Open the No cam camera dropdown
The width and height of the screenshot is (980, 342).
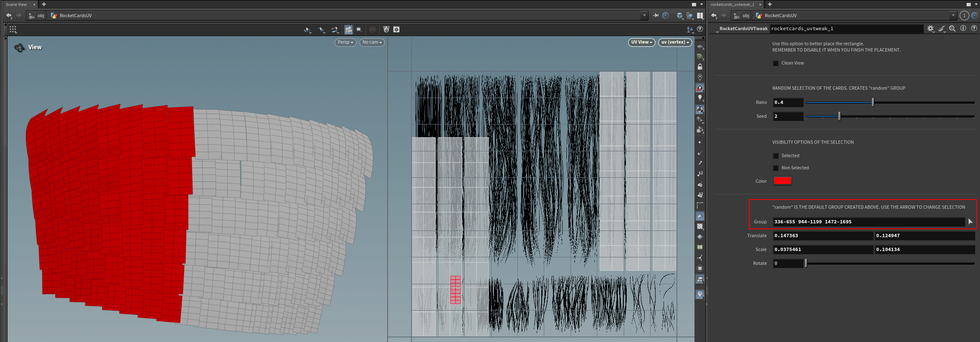click(372, 42)
